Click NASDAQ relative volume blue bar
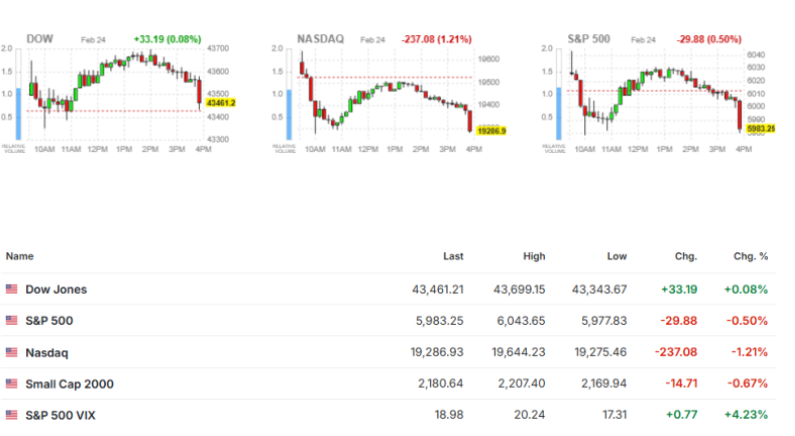The width and height of the screenshot is (795, 436). point(289,115)
